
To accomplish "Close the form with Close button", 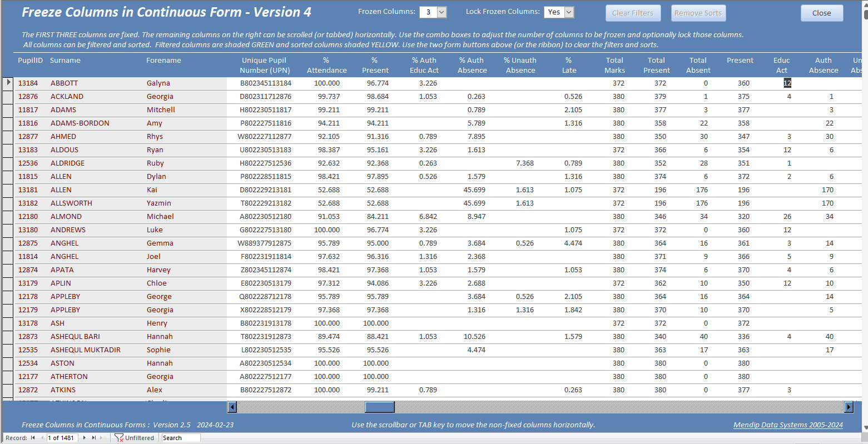I will tap(822, 13).
